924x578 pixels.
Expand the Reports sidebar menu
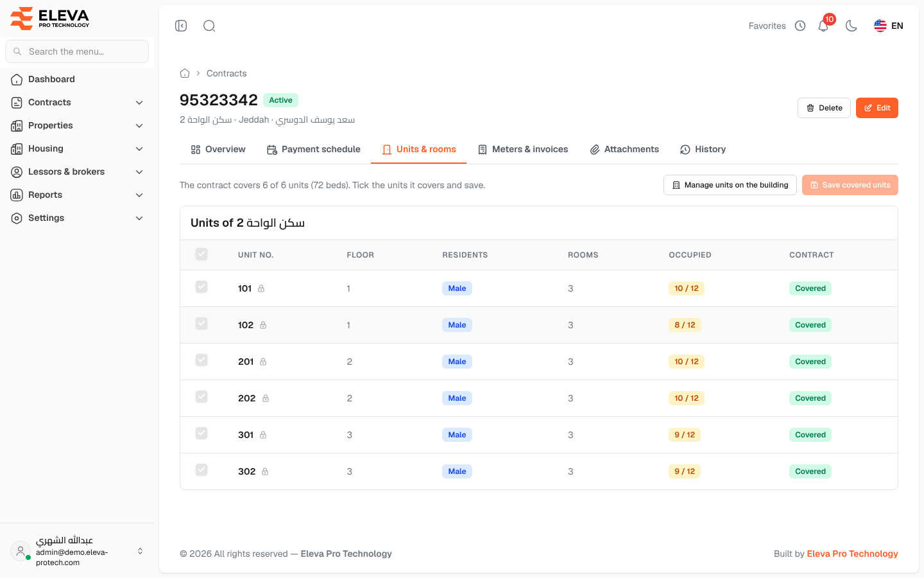click(x=77, y=195)
